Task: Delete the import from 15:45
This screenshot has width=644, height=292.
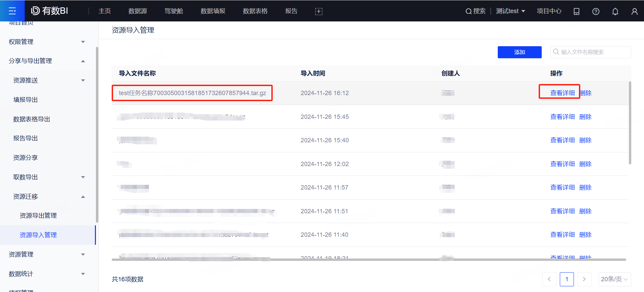Action: pos(585,117)
